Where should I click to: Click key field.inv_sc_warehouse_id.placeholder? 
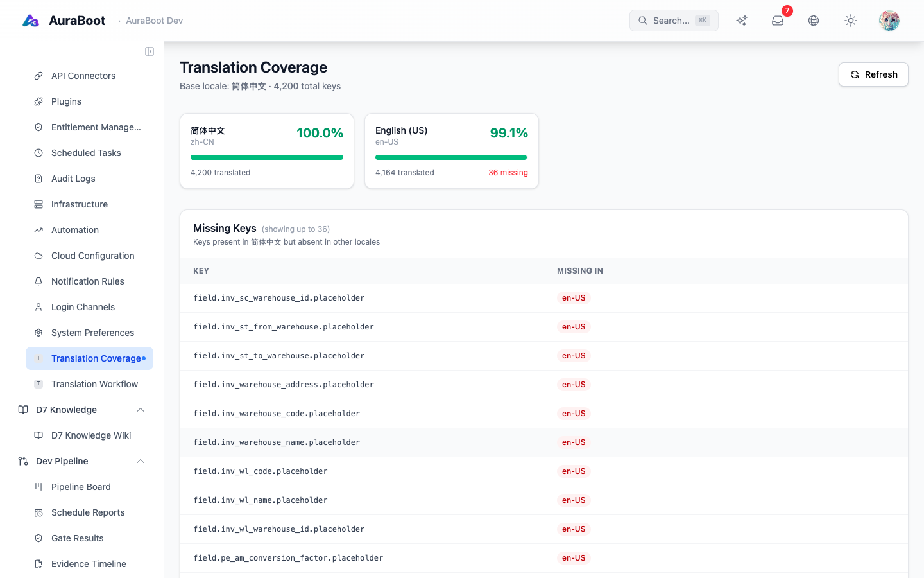click(x=279, y=298)
